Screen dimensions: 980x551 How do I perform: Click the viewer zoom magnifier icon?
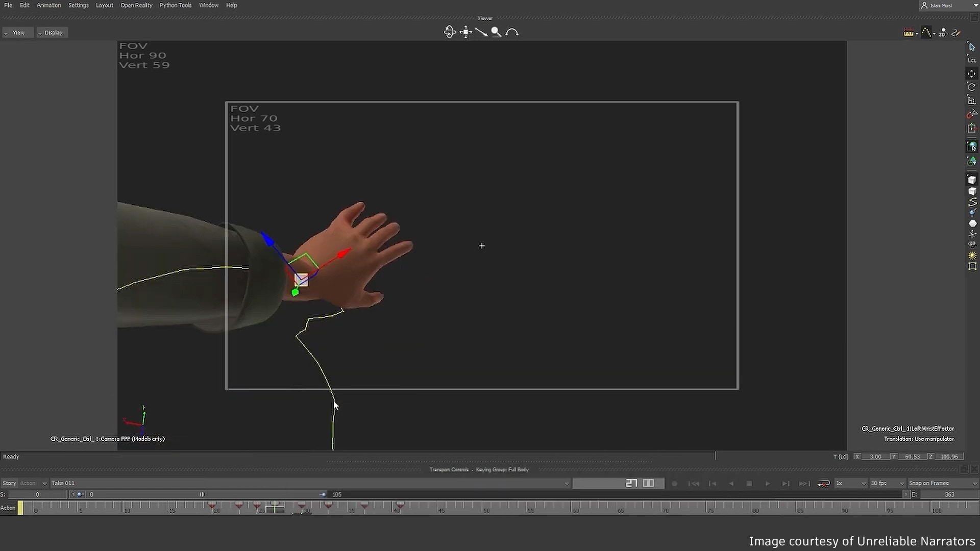(496, 32)
